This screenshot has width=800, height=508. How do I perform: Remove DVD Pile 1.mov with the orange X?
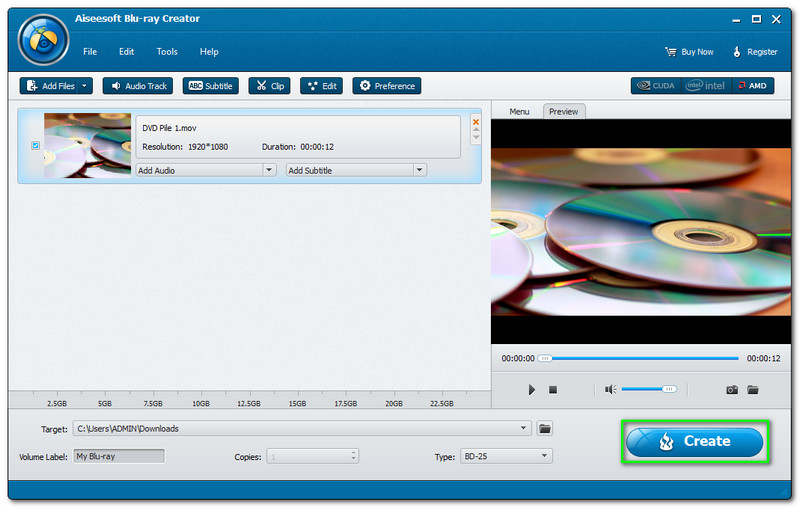coord(475,123)
